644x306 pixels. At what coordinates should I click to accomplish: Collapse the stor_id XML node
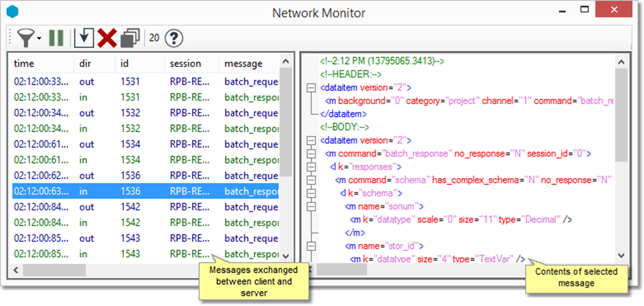pyautogui.click(x=312, y=245)
